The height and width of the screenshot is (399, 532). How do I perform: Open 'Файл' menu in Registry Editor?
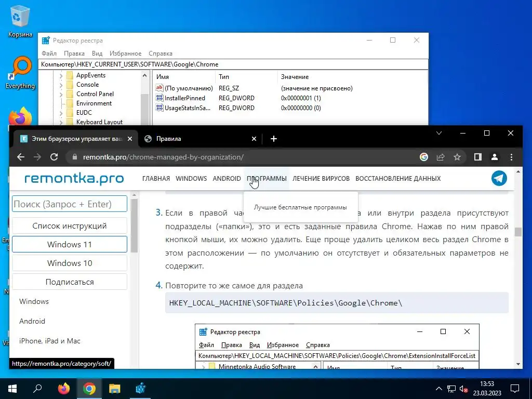click(x=49, y=54)
